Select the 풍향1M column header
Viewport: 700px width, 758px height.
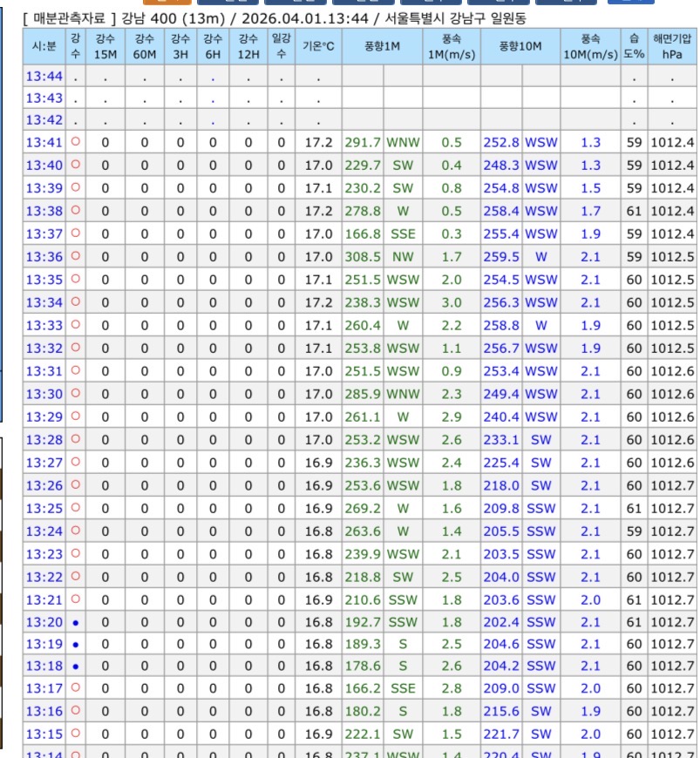coord(383,46)
